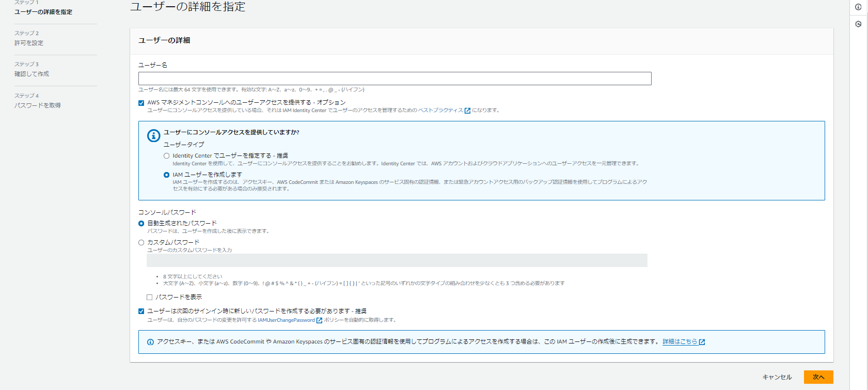
Task: Go to step 1 ユーザーの詳細を指定
Action: (x=43, y=12)
